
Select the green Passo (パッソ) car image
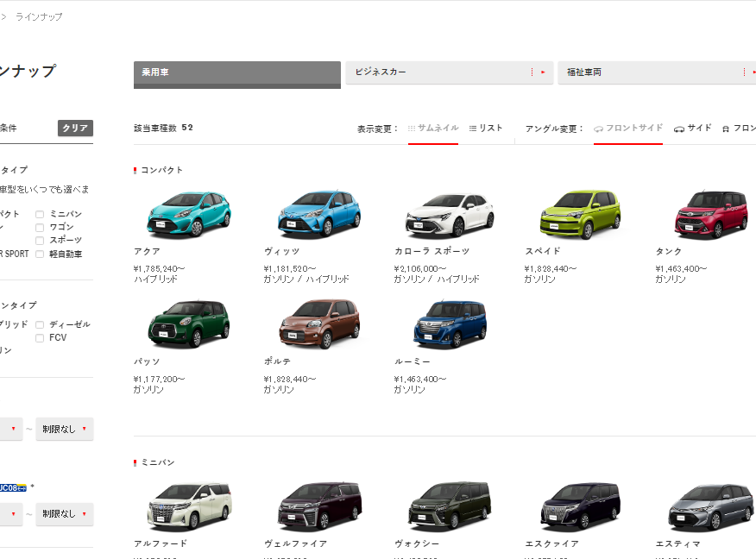tap(188, 324)
